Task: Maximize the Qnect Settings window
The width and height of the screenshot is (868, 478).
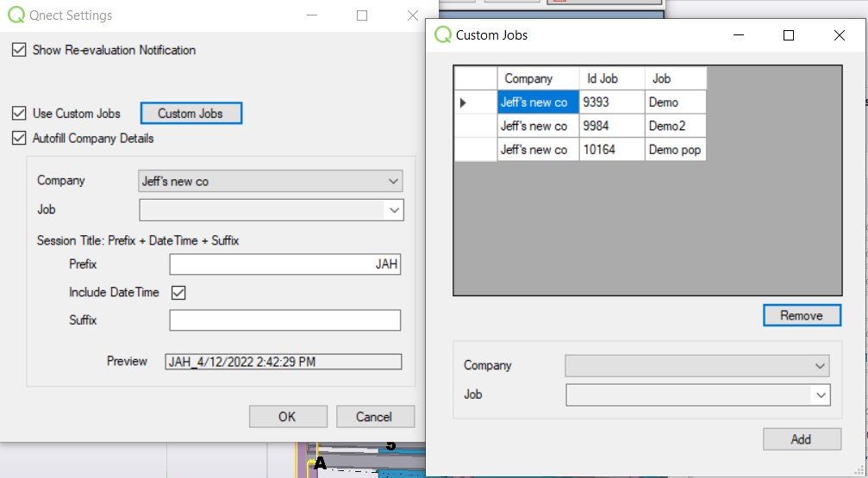Action: [x=362, y=16]
